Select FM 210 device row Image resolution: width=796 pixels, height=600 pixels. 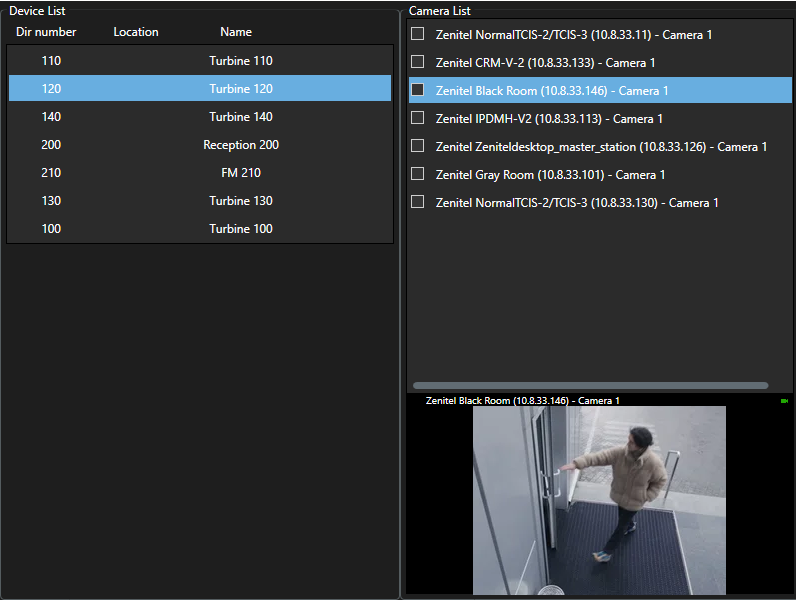coord(200,173)
